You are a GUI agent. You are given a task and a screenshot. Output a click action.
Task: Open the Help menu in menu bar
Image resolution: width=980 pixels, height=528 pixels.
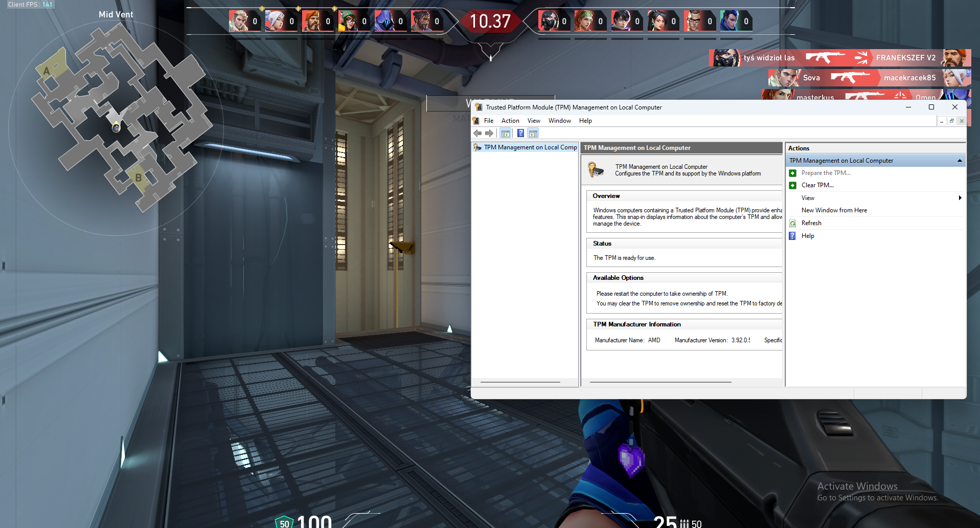coord(585,121)
